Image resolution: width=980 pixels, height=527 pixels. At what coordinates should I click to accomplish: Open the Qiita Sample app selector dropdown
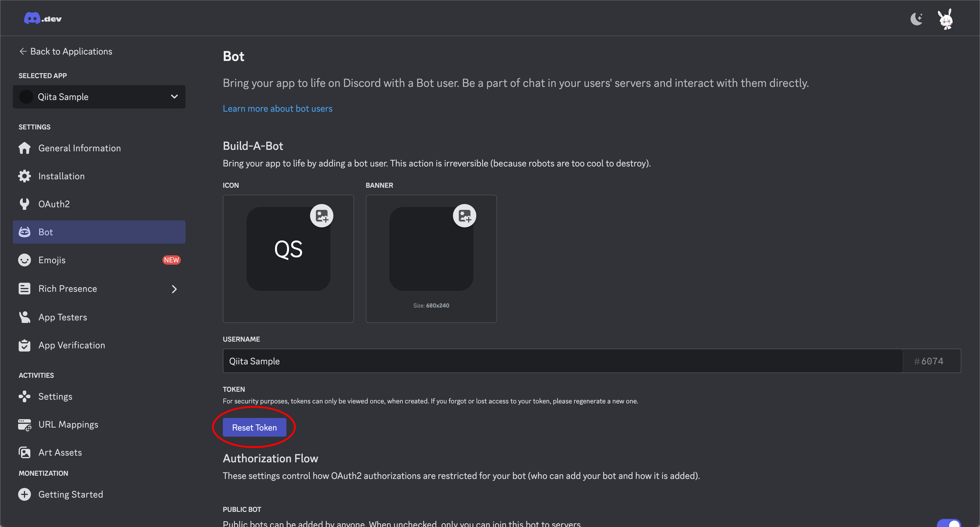click(99, 96)
